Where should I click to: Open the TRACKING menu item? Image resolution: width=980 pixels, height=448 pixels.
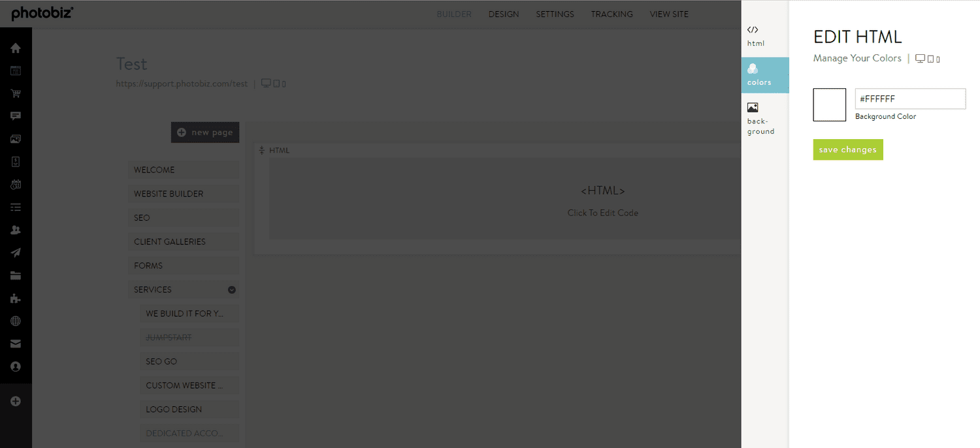click(612, 14)
